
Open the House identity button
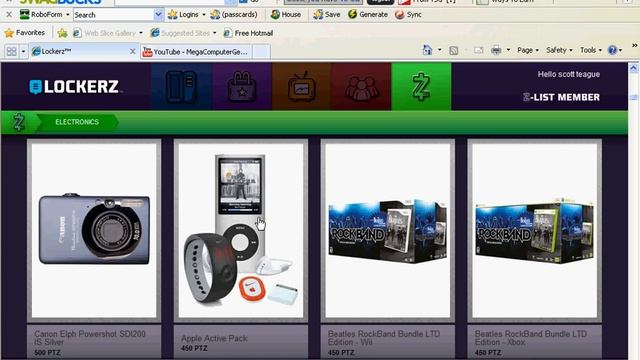[286, 15]
